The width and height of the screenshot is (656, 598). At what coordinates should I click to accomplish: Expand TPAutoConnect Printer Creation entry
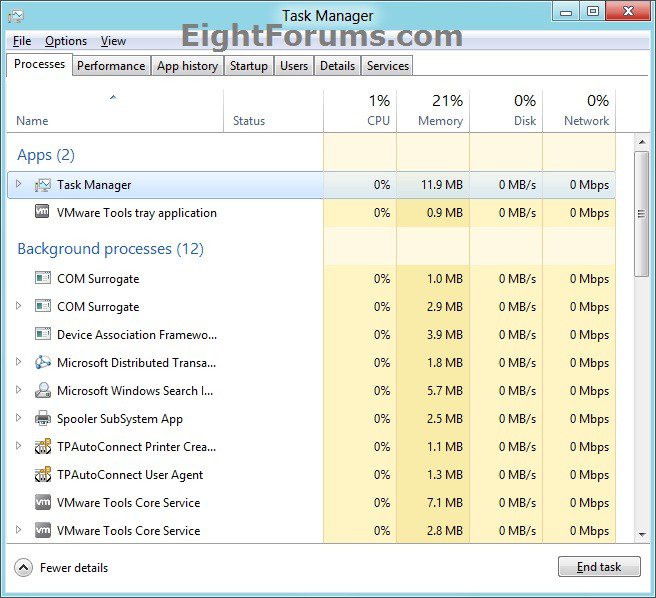coord(18,446)
